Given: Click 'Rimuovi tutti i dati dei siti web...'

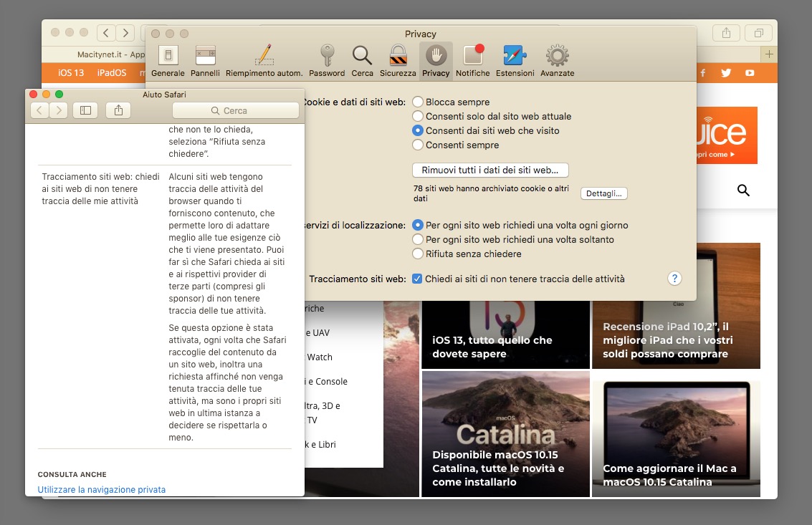Looking at the screenshot, I should tap(489, 170).
